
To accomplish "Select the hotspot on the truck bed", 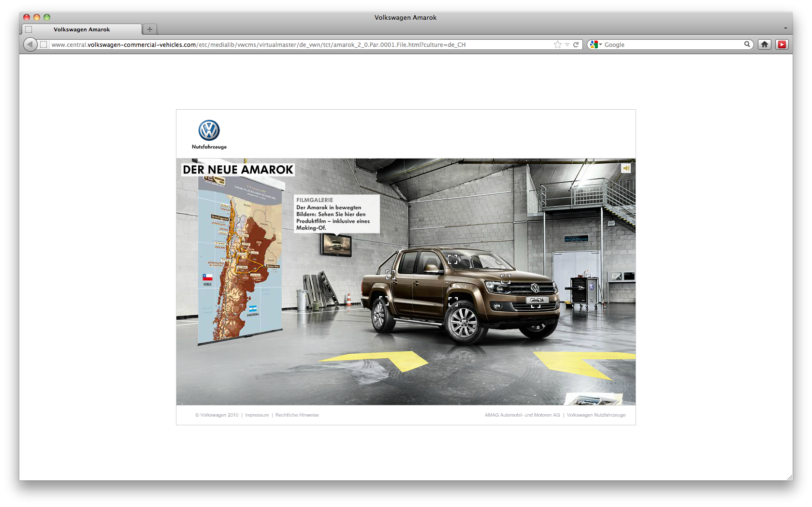I will point(391,275).
